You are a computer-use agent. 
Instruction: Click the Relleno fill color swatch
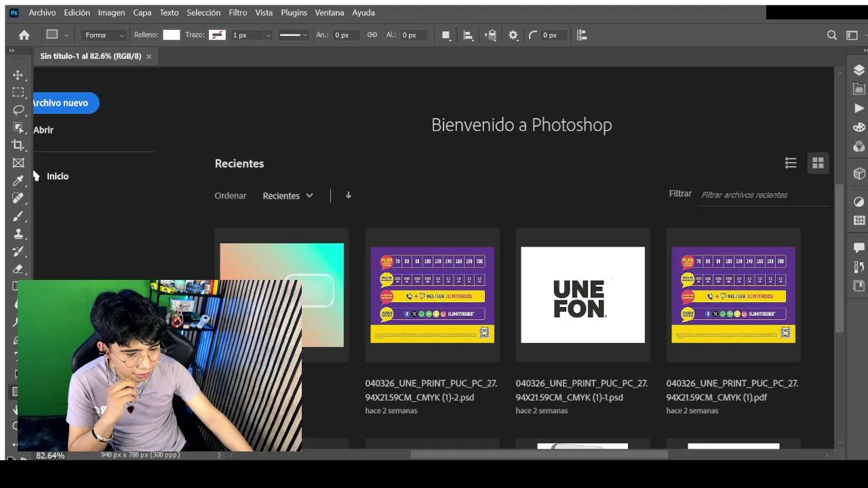click(172, 35)
